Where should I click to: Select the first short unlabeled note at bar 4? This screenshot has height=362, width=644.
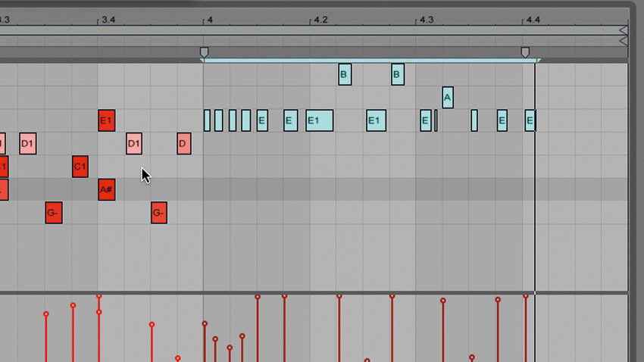[207, 120]
